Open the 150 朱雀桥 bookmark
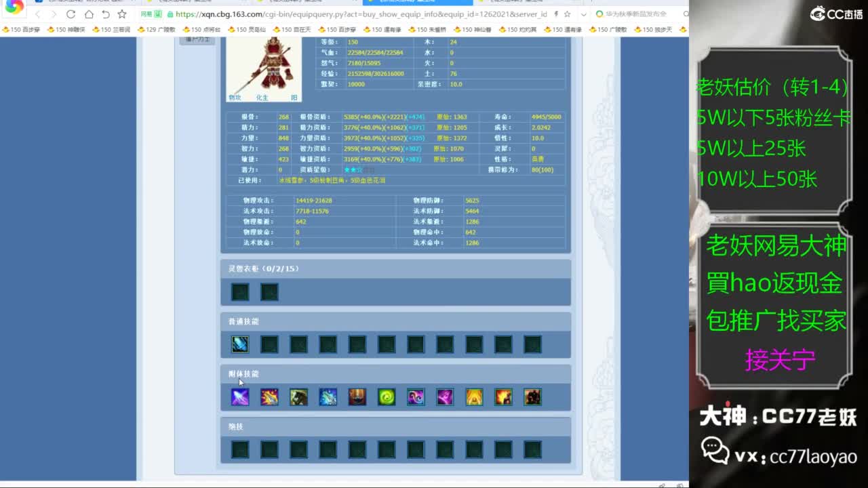Image resolution: width=868 pixels, height=488 pixels. coord(427,30)
